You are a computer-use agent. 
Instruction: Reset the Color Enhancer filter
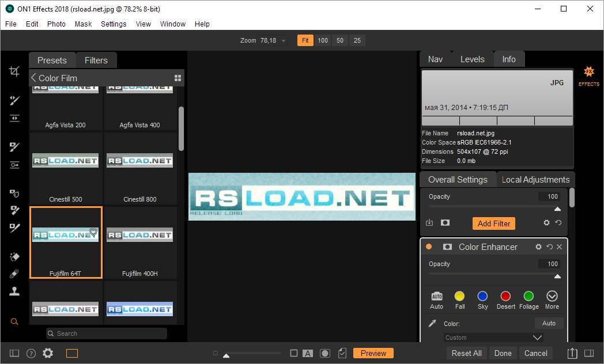pos(549,247)
